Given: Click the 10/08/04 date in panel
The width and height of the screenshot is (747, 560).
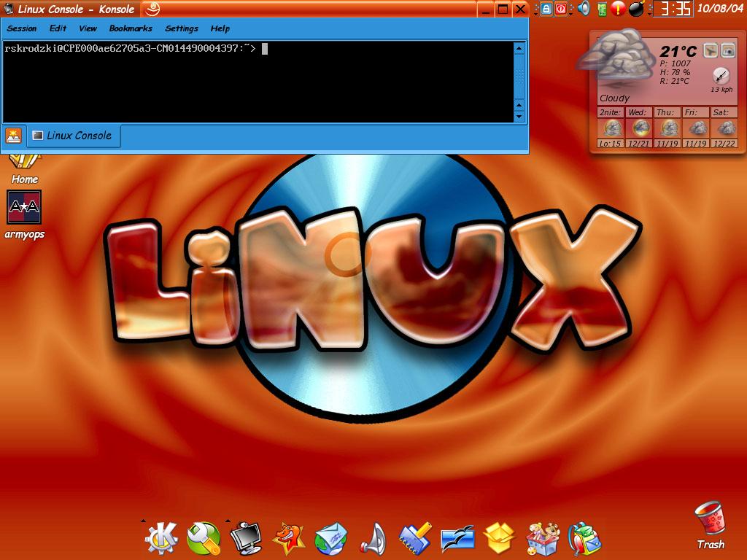Looking at the screenshot, I should (x=719, y=8).
